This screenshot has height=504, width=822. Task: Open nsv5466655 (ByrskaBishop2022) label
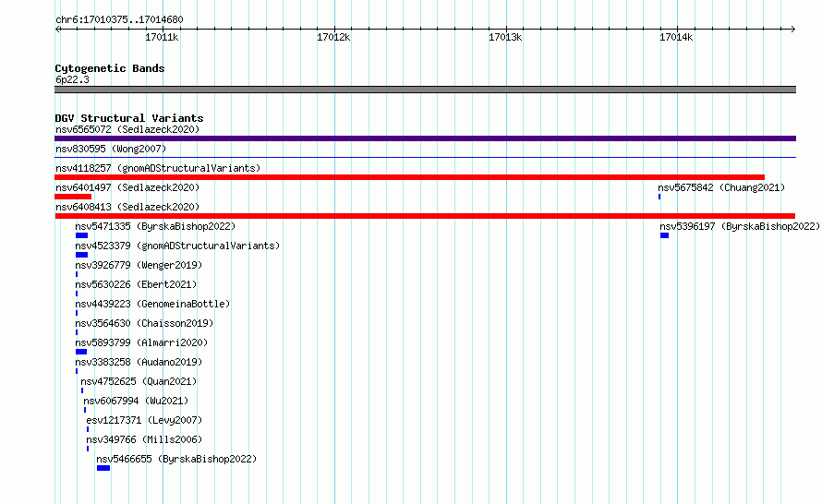click(176, 459)
